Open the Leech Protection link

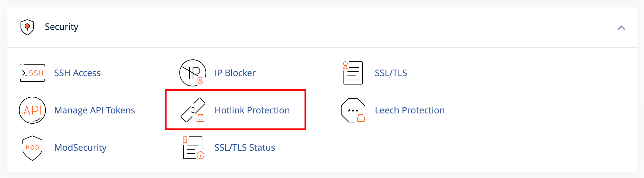410,110
